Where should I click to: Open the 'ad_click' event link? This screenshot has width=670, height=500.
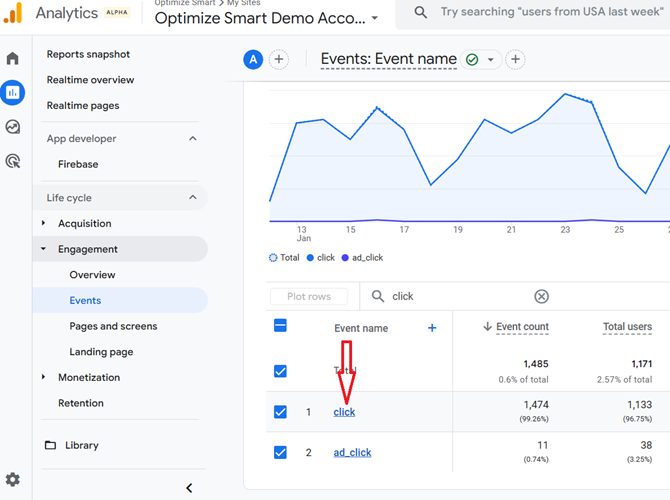pos(352,453)
